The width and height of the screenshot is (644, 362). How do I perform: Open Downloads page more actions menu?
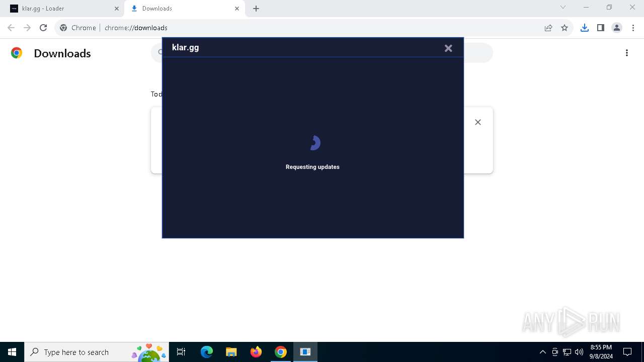pyautogui.click(x=627, y=53)
